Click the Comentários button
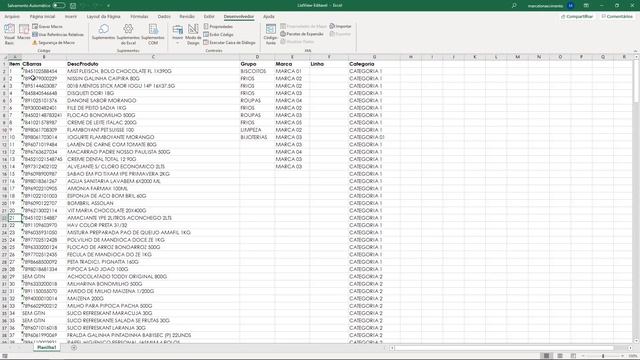Screen dimensions: 640x360 617,17
